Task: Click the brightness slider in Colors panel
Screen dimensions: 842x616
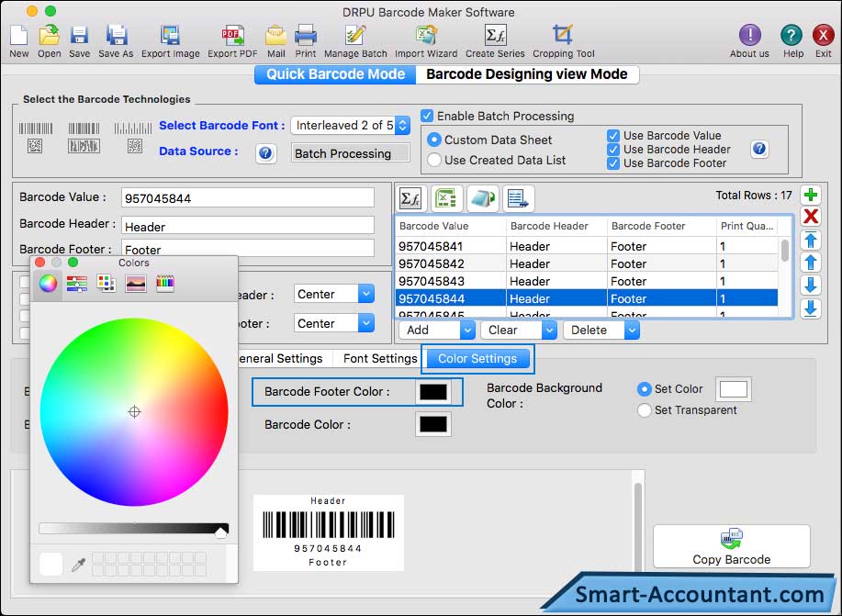Action: 134,529
